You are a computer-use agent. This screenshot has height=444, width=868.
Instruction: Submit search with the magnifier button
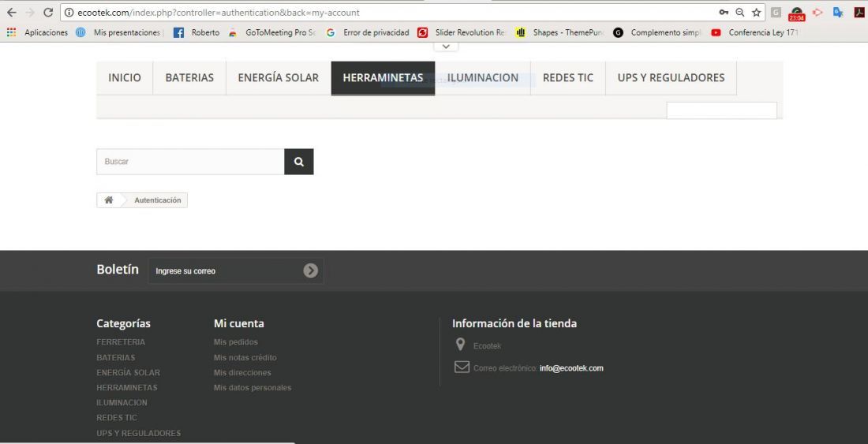(299, 162)
